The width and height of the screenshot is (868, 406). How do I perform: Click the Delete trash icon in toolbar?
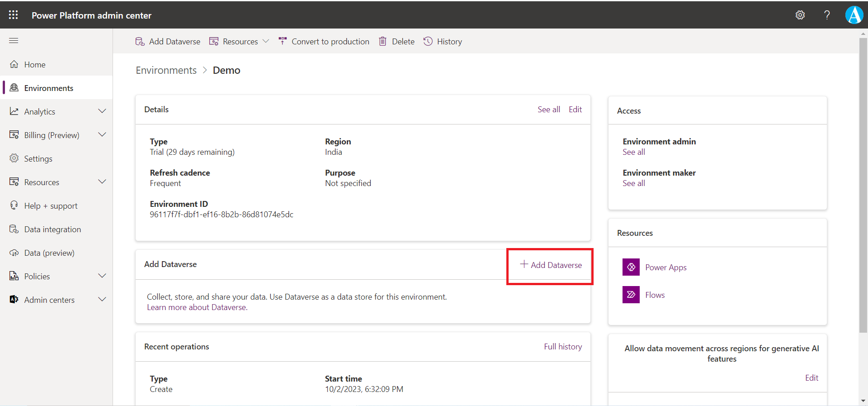tap(383, 42)
